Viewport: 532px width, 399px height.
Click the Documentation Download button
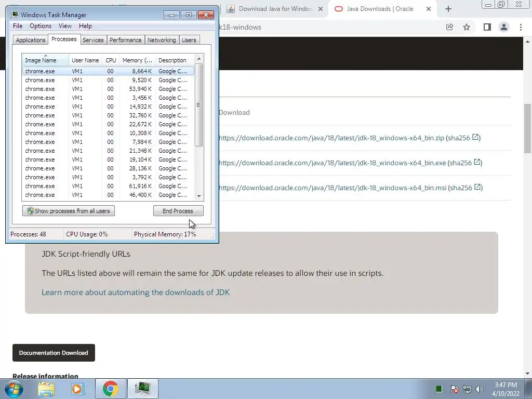pyautogui.click(x=54, y=353)
